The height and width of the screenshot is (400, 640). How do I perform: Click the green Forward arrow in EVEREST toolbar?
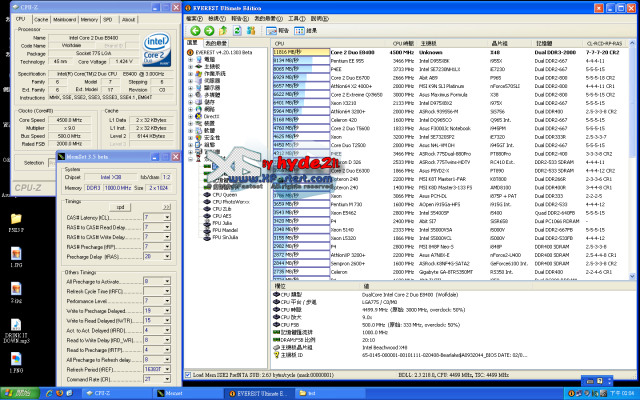(x=209, y=31)
